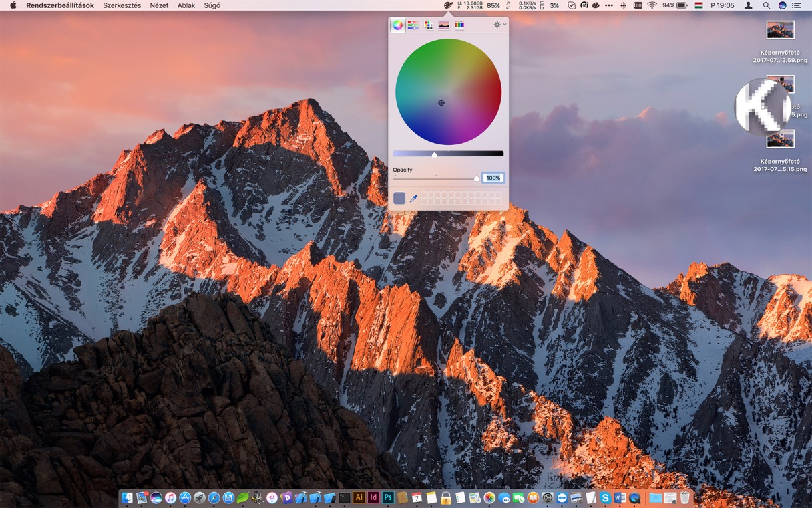
Task: Open the Szerkesztés menu
Action: (x=122, y=5)
